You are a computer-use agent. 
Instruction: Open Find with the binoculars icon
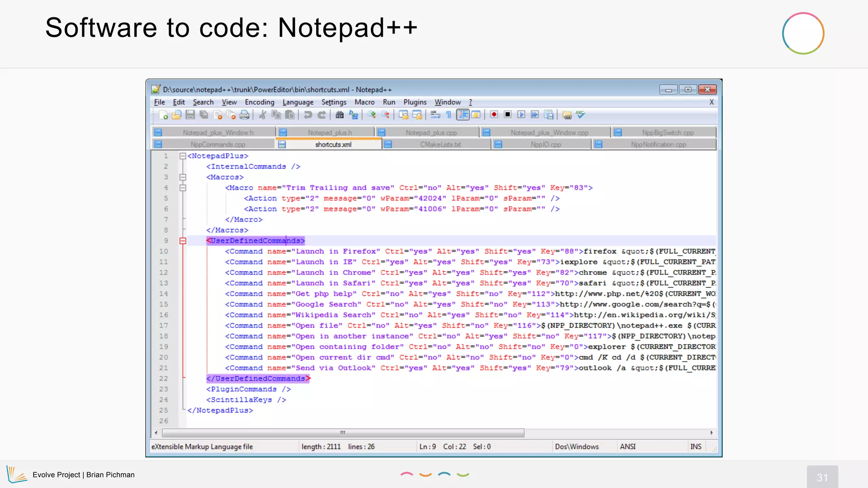(x=339, y=115)
